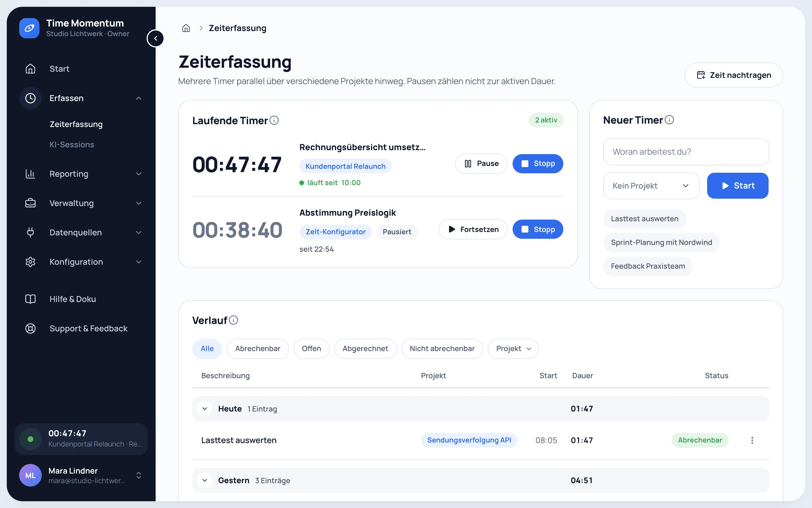
Task: Resume the Abstimmung Preislogik timer
Action: pyautogui.click(x=473, y=229)
